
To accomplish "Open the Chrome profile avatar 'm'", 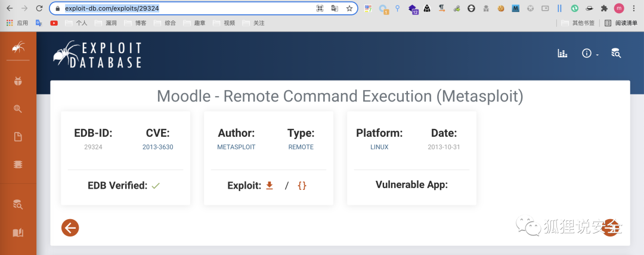I will pos(618,8).
